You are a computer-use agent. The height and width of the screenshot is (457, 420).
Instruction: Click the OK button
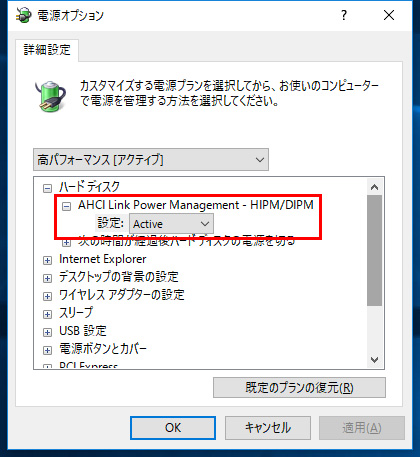click(x=173, y=428)
